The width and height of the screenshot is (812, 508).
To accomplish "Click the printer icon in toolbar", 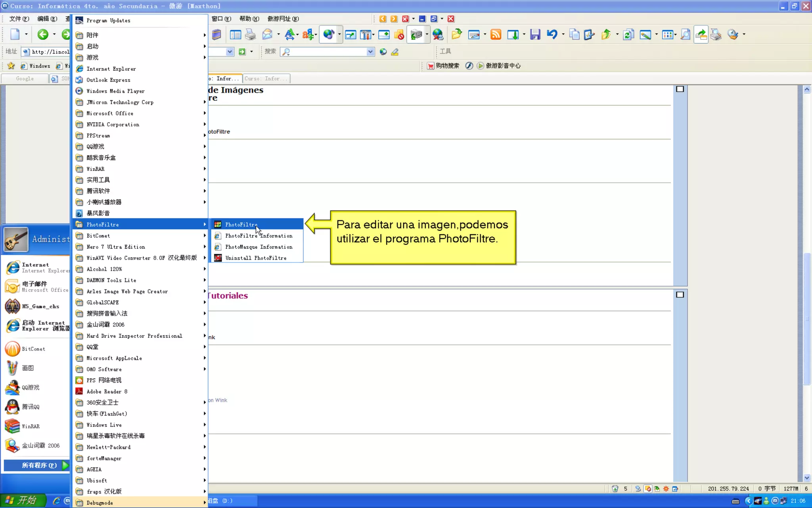I will click(x=250, y=35).
